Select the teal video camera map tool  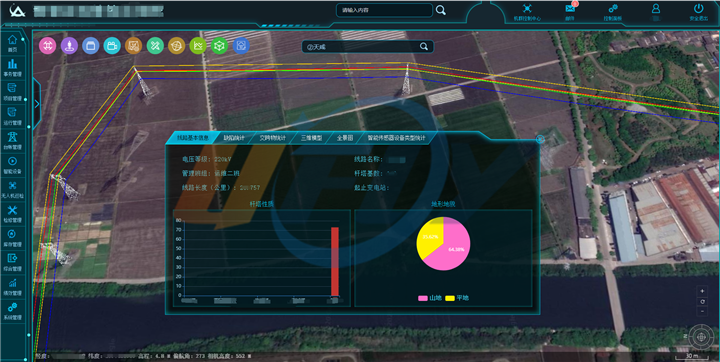tap(112, 45)
